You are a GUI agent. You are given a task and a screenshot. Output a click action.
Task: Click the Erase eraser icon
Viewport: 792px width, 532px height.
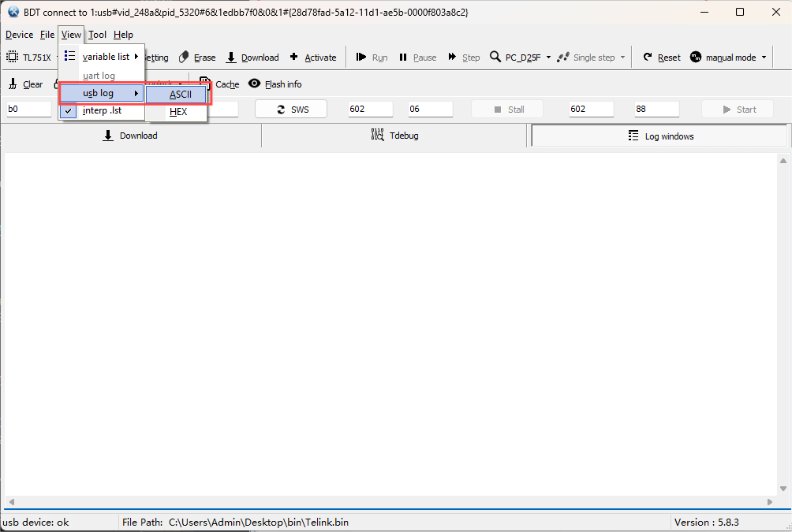click(184, 57)
